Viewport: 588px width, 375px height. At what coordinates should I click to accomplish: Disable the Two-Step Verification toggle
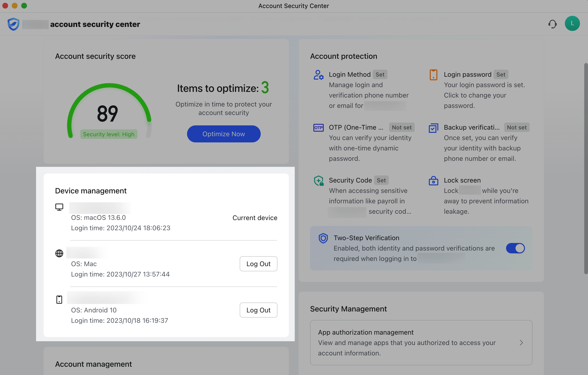[x=516, y=248]
